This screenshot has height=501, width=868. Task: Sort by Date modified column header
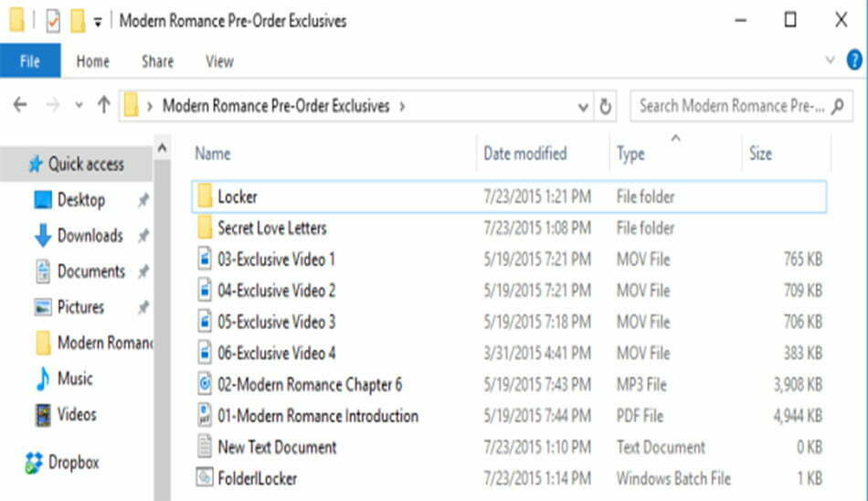[x=524, y=154]
